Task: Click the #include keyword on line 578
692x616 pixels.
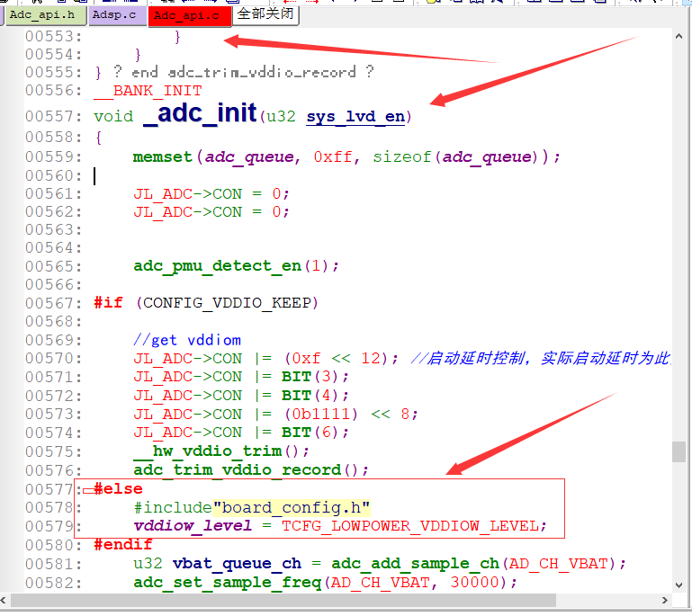Action: pos(173,507)
